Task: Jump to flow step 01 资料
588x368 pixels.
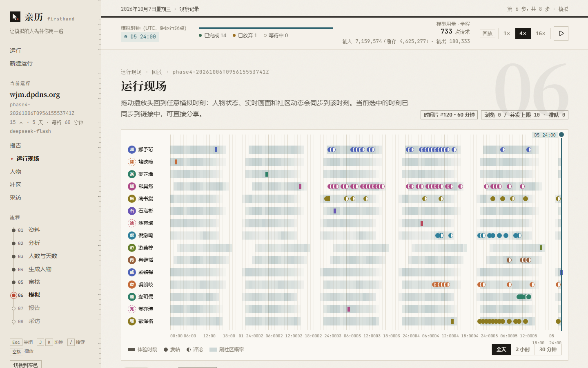Action: 34,230
